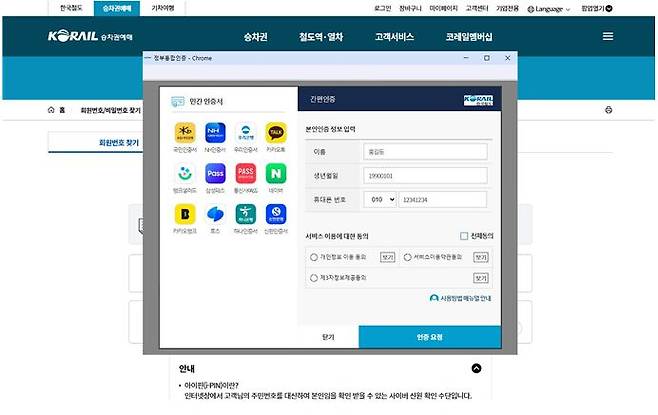Viewport: 658px width, 415px height.
Task: Click the 고객센터 link in top bar
Action: (x=477, y=8)
